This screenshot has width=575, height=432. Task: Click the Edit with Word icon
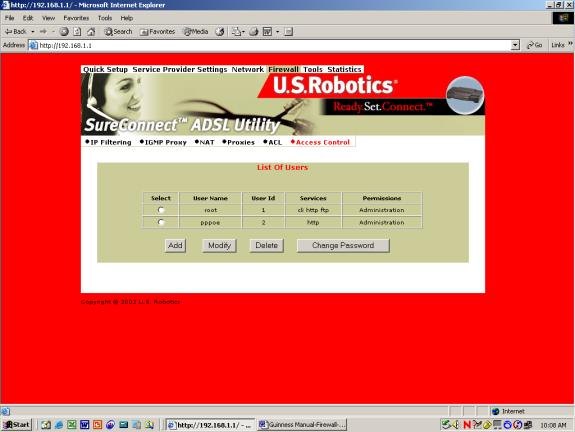[268, 32]
